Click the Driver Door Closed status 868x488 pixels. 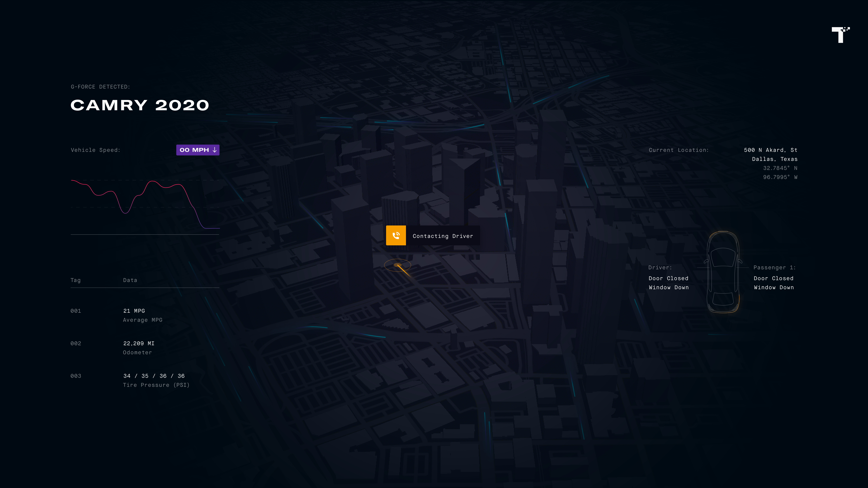click(668, 278)
